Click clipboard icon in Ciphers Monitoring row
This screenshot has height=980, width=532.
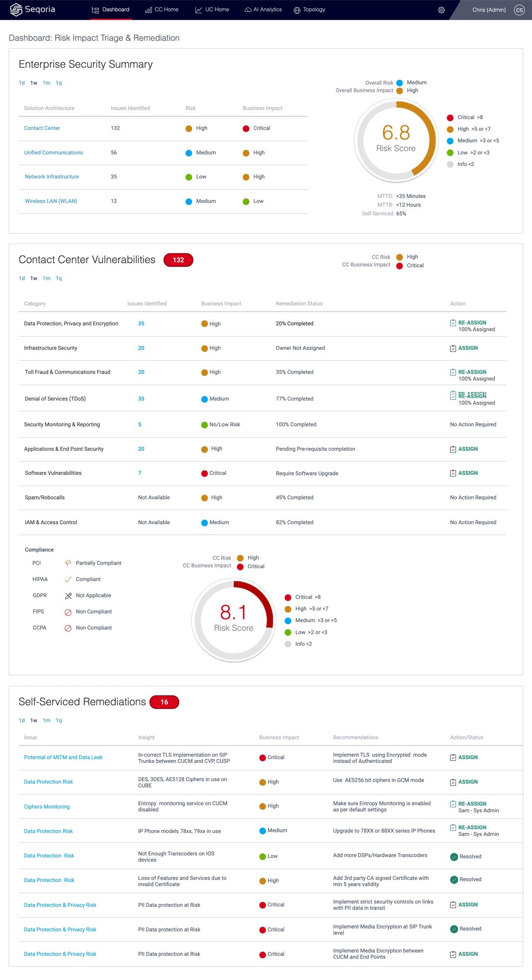coord(453,804)
